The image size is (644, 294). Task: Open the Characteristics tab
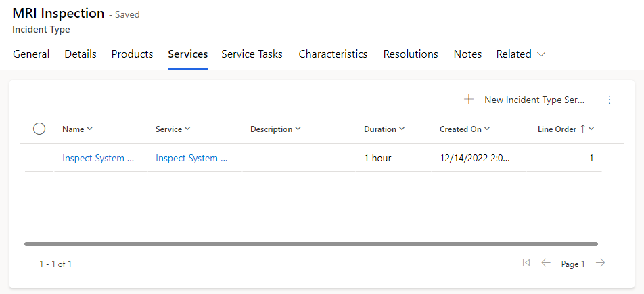point(333,54)
